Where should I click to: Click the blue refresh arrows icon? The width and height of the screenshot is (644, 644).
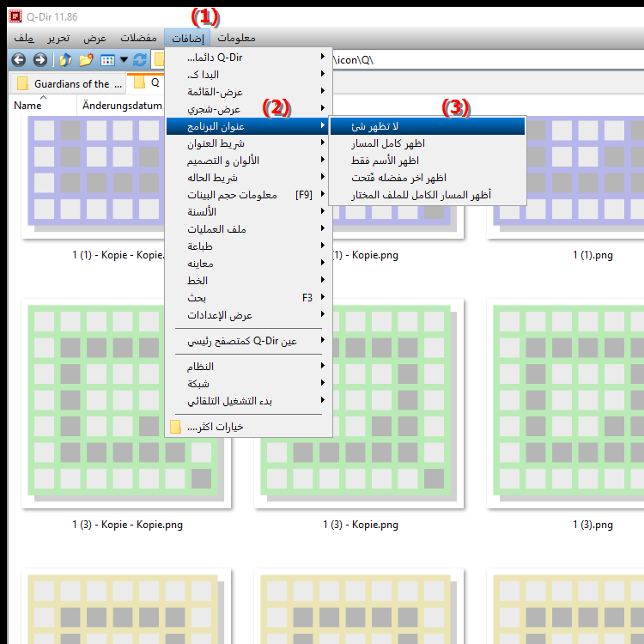(140, 60)
